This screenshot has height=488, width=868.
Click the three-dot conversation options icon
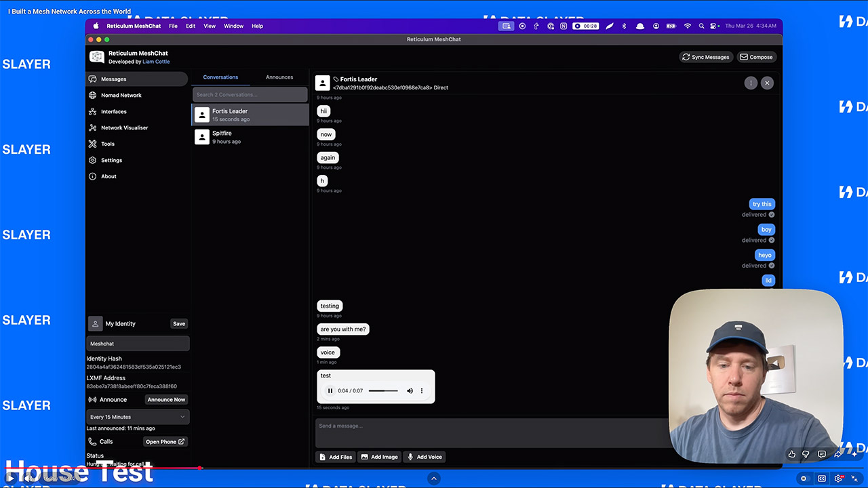(751, 83)
